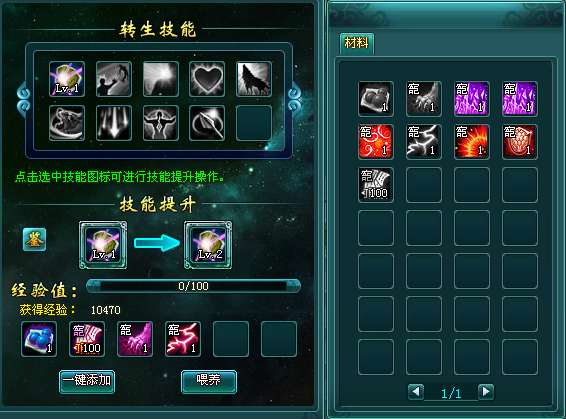
Task: Click the experience progress bar 0/100
Action: point(193,286)
